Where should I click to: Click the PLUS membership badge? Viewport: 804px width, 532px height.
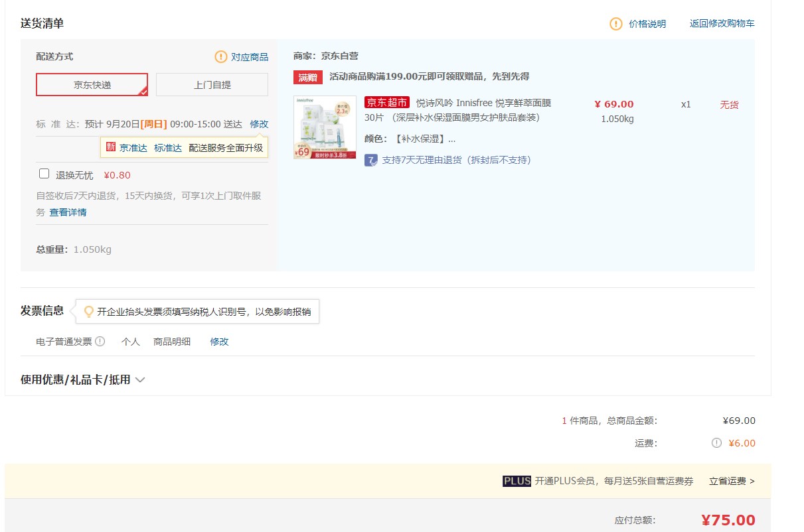[517, 481]
